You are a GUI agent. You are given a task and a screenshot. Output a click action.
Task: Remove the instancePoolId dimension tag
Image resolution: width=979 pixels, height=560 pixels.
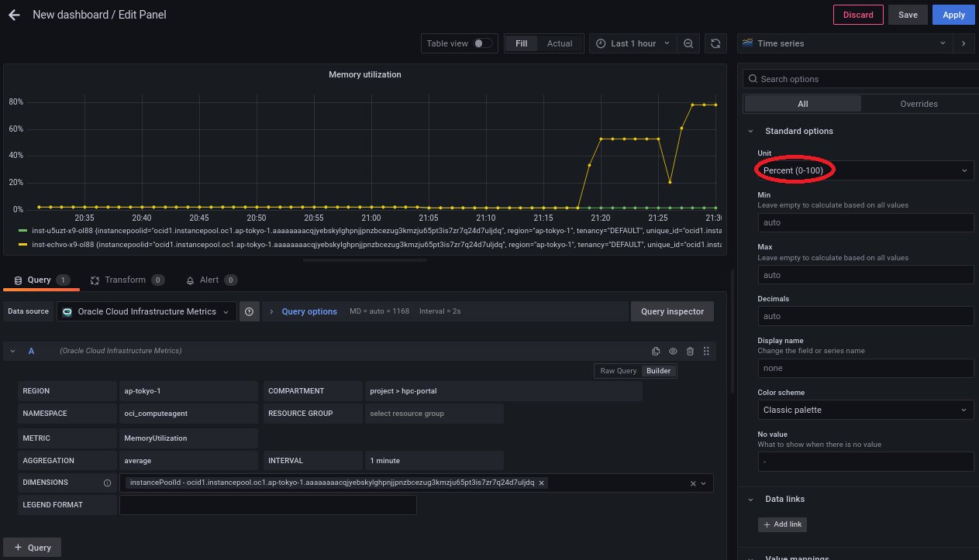542,483
